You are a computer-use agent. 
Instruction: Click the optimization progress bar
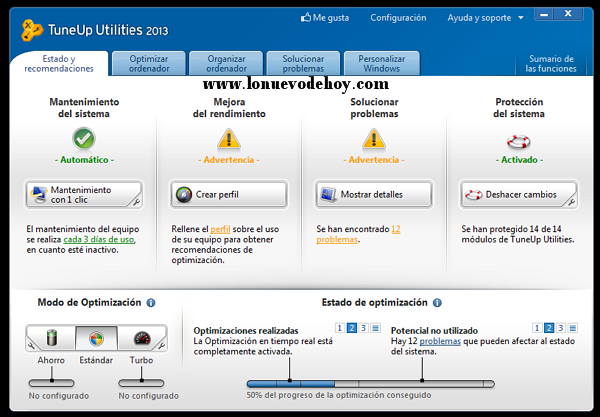[371, 384]
